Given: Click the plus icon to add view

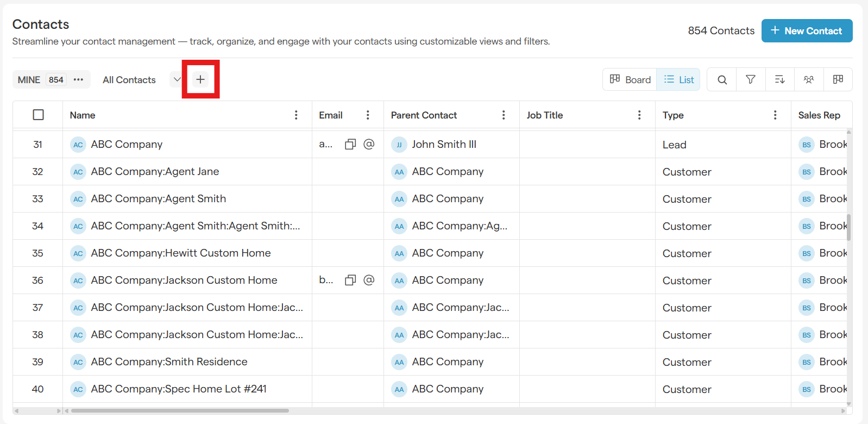Looking at the screenshot, I should tap(200, 79).
